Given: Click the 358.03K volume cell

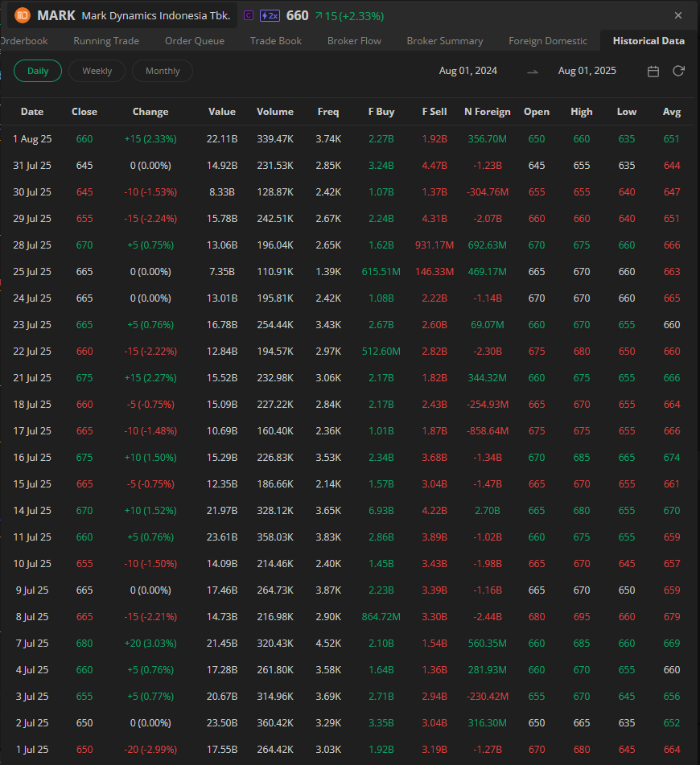Looking at the screenshot, I should pyautogui.click(x=275, y=537).
